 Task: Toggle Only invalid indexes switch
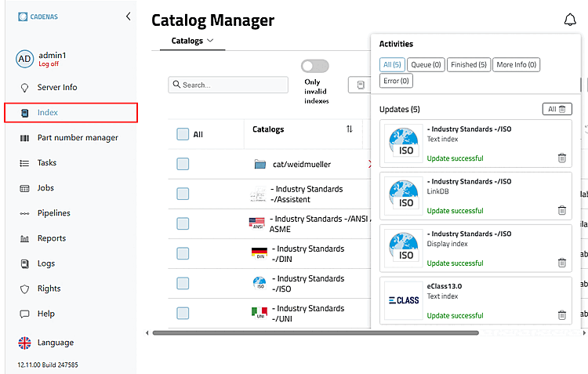[x=314, y=67]
